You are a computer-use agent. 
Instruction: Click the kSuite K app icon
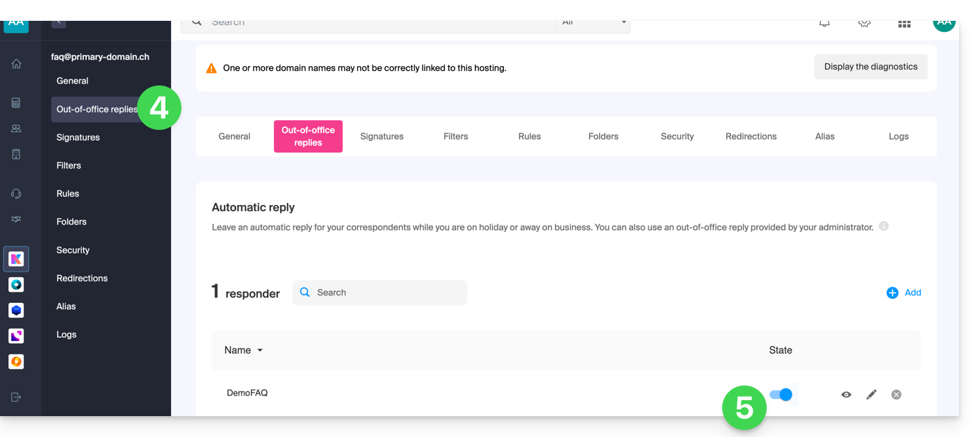pyautogui.click(x=16, y=259)
